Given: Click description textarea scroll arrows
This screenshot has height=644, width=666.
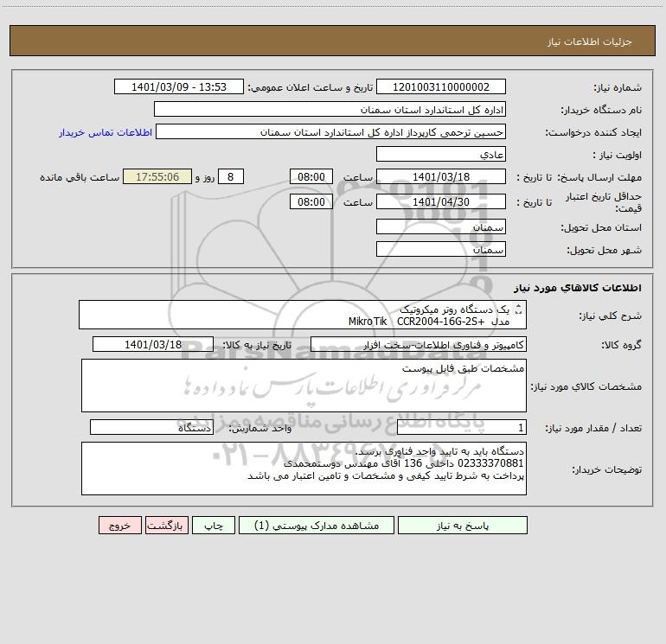Looking at the screenshot, I should coord(518,309).
